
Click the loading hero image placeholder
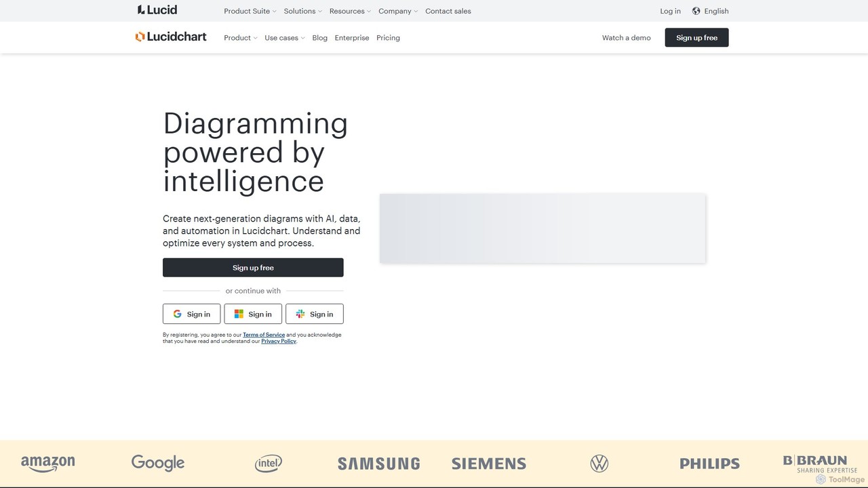(542, 228)
